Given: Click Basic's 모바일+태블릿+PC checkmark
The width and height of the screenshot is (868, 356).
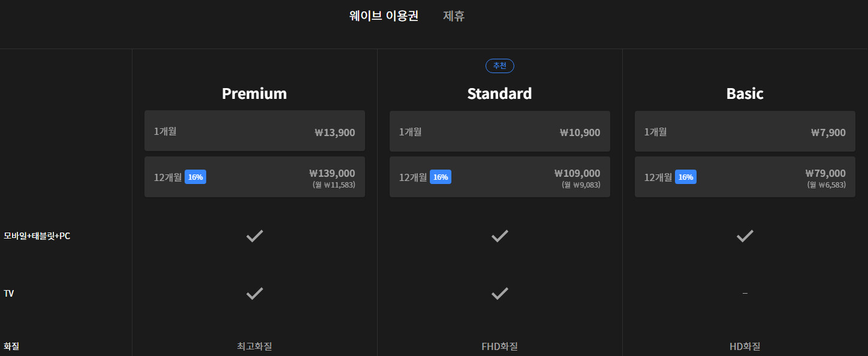Looking at the screenshot, I should pyautogui.click(x=745, y=236).
